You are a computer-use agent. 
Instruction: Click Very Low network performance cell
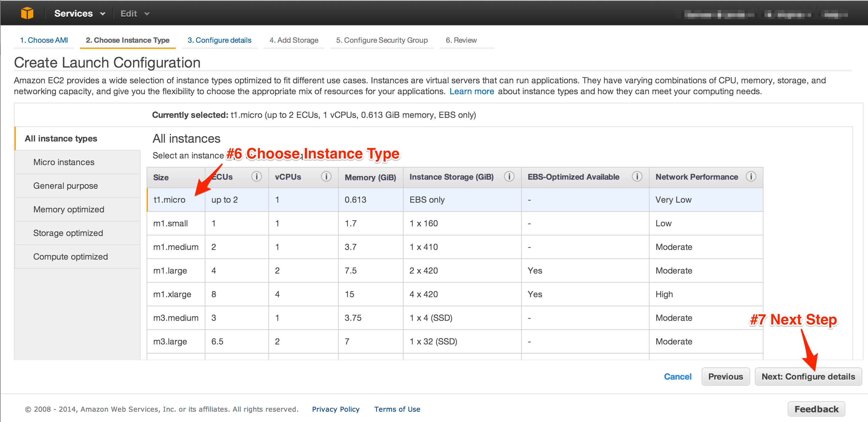tap(706, 200)
